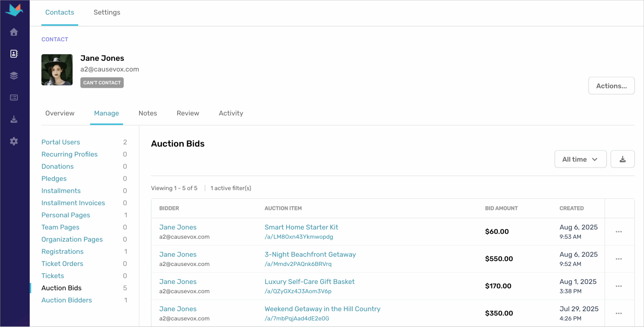
Task: Select Ticket Orders in side list
Action: [62, 264]
